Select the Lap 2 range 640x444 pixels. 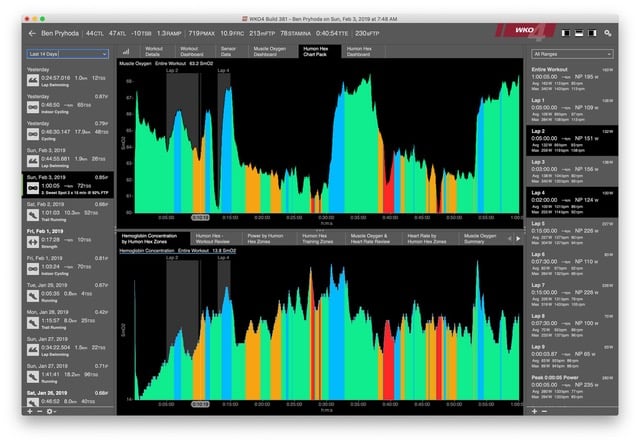(572, 140)
